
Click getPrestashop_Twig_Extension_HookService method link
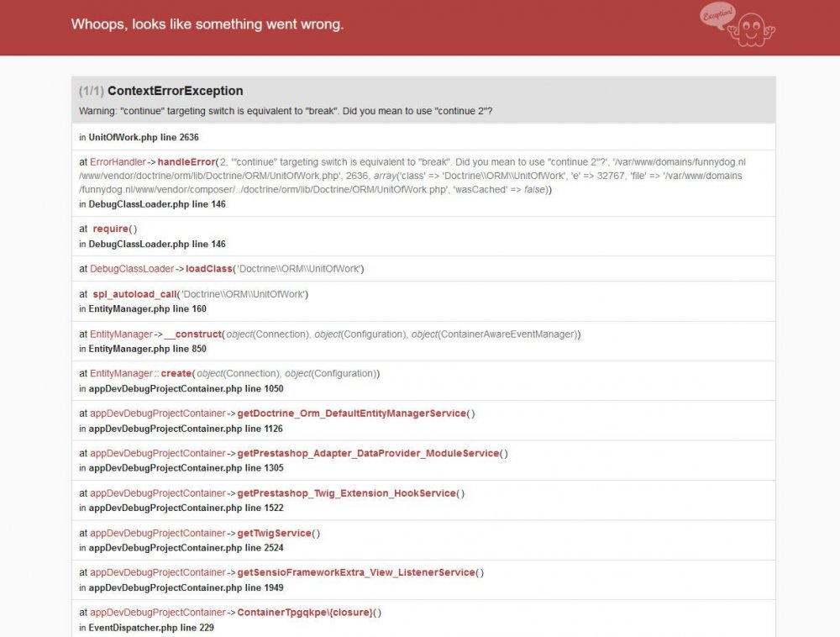click(346, 493)
